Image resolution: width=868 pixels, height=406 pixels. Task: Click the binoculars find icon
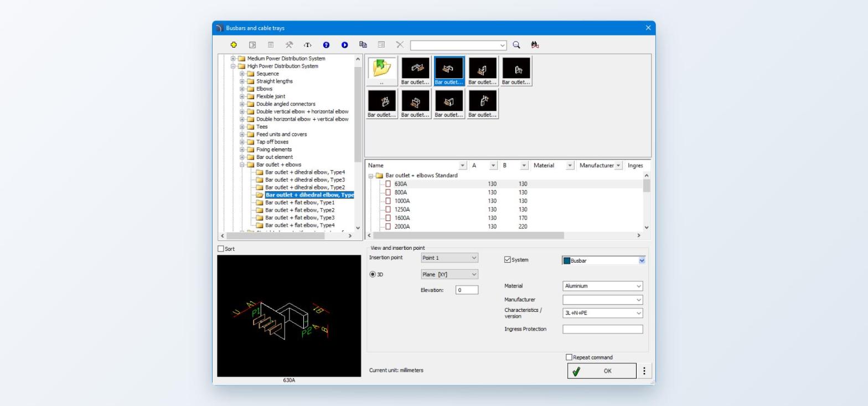pyautogui.click(x=535, y=45)
